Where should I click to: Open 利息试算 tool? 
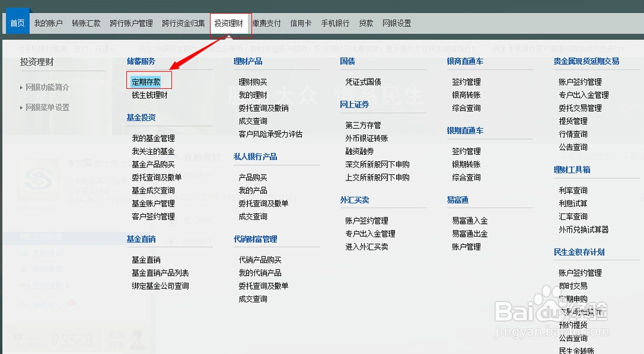(x=573, y=204)
